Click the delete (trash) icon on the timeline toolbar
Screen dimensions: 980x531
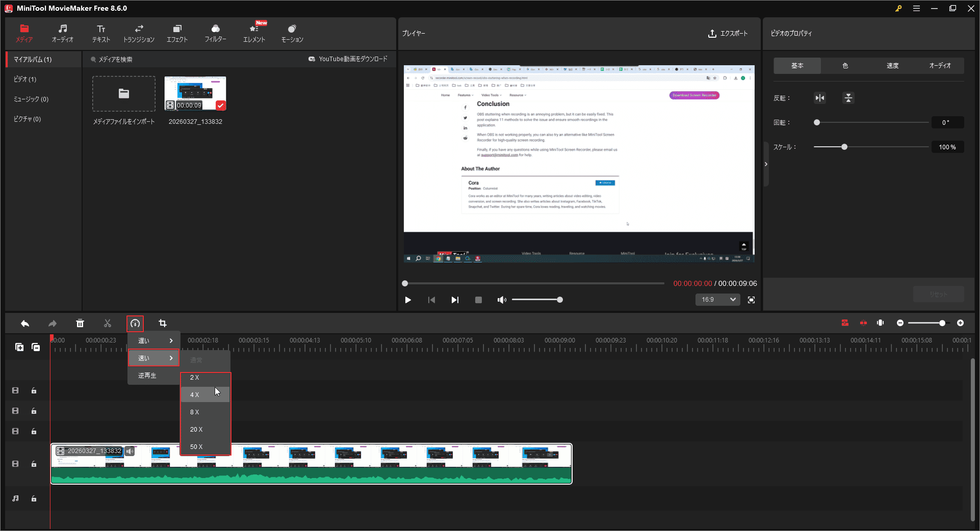[80, 323]
